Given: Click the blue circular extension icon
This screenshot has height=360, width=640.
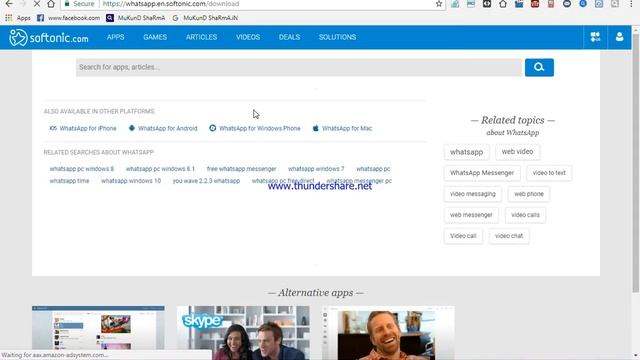Looking at the screenshot, I should click(583, 4).
